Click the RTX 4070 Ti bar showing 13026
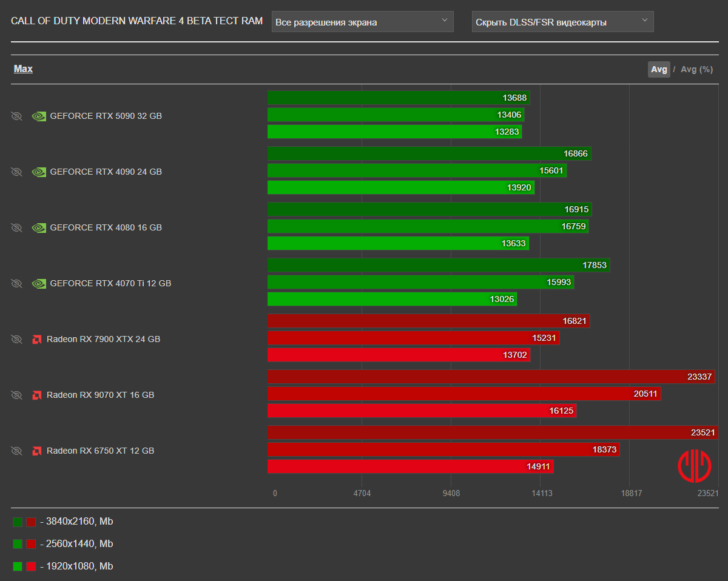The height and width of the screenshot is (581, 728). coord(393,299)
